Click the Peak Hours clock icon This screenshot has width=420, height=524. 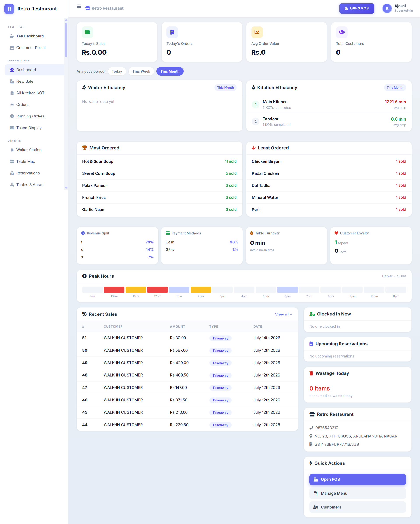point(84,276)
